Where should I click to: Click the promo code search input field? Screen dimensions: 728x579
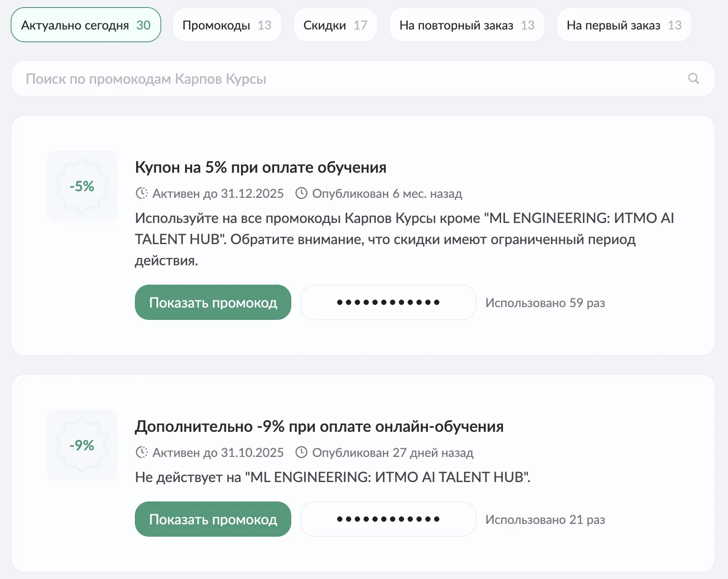click(308, 78)
